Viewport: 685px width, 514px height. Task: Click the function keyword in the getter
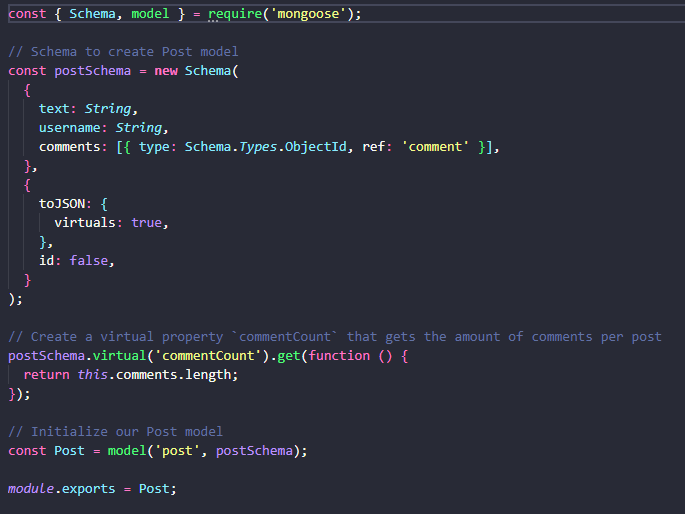pos(339,356)
